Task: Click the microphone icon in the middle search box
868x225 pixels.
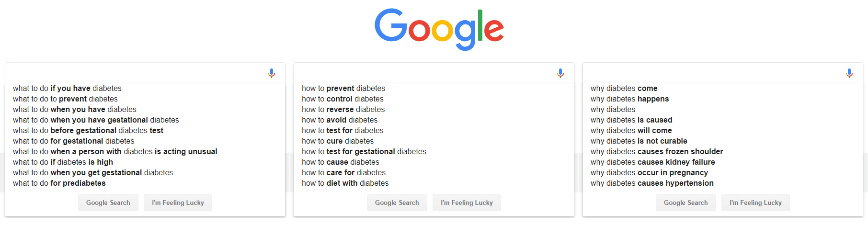Action: pos(560,73)
